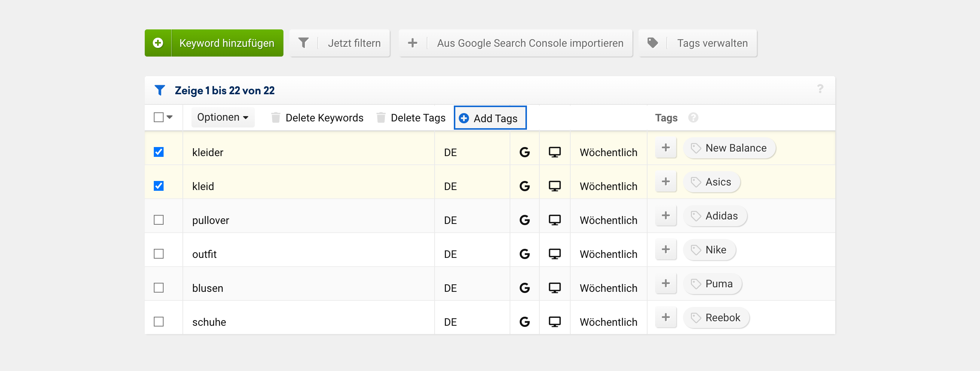Click Delete Keywords in the table toolbar
Screen dimensions: 980x371
[317, 118]
